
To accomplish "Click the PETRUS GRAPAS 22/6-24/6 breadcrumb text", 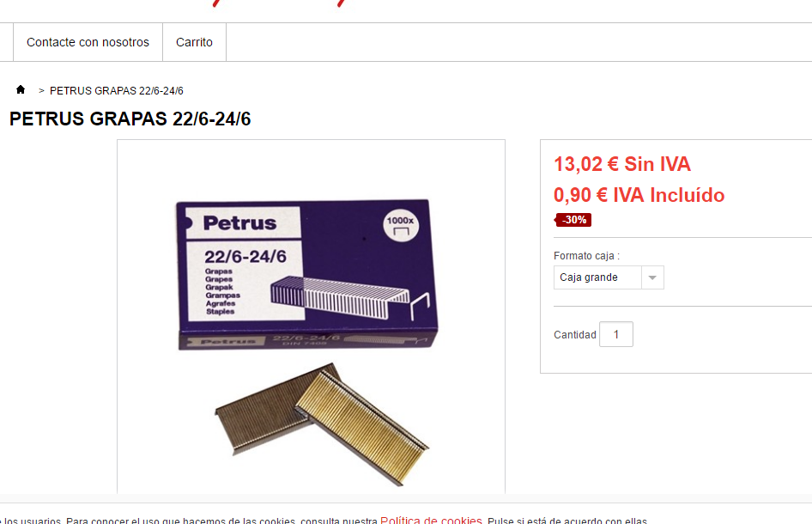I will [x=117, y=91].
